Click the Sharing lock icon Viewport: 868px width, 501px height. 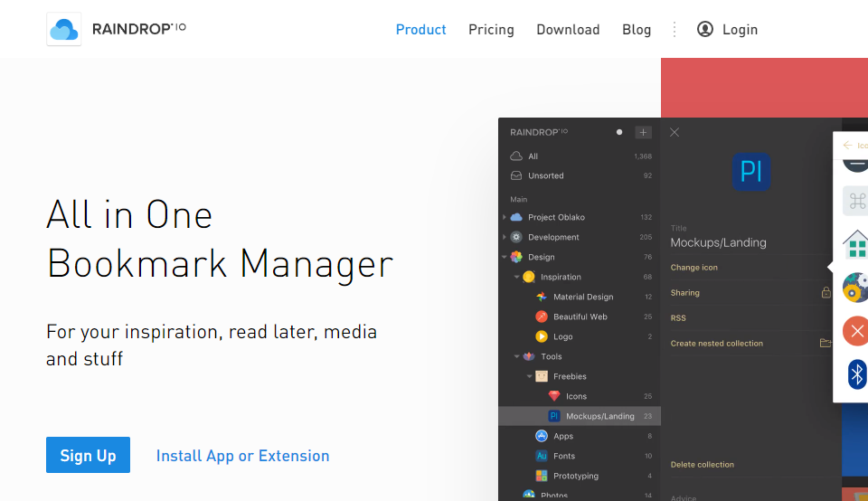point(826,292)
